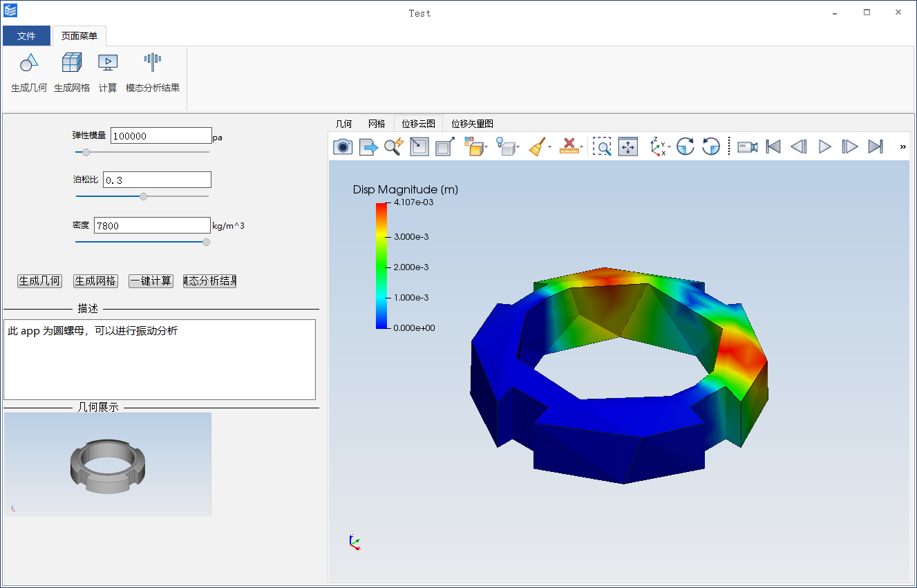Screen dimensions: 917x588
Task: Click the nut geometry preview thumbnail
Action: pyautogui.click(x=107, y=464)
